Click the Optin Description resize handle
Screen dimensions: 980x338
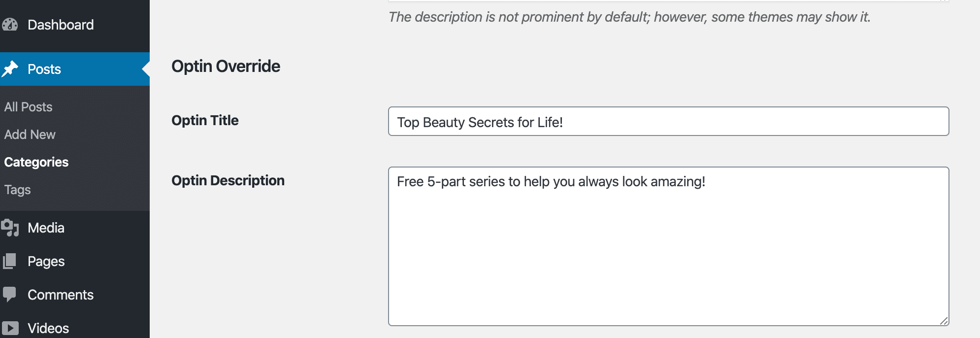point(944,321)
